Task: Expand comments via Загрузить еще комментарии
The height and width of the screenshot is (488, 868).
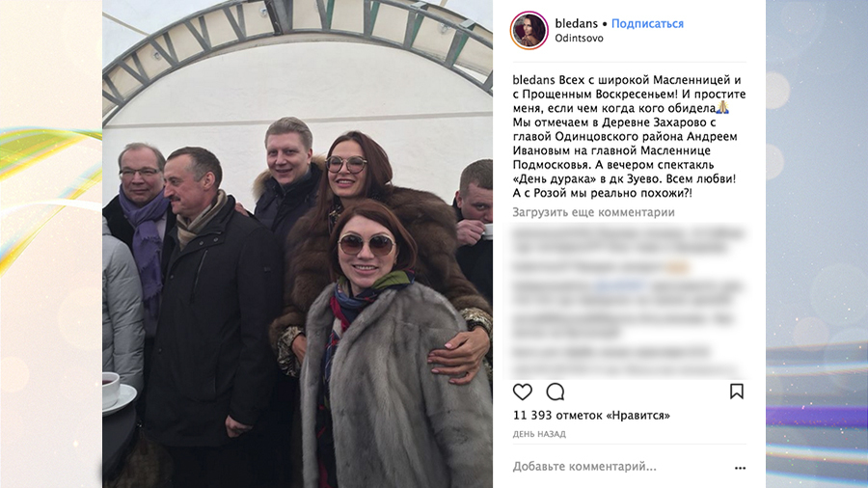Action: tap(593, 212)
